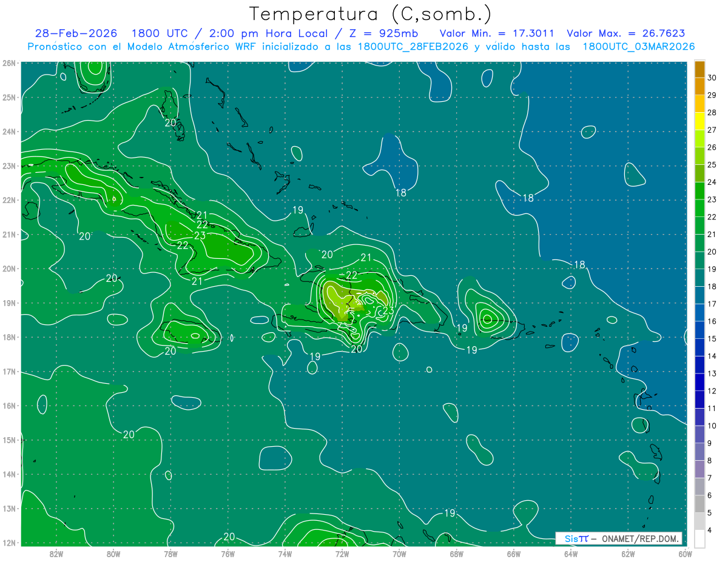This screenshot has height=562, width=728.
Task: Click the '13N' latitude label
Action: 9,508
